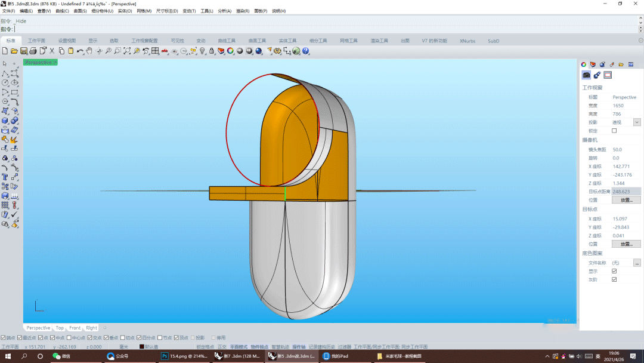
Task: Switch to the 实体工具 toolbar tab
Action: (x=287, y=41)
